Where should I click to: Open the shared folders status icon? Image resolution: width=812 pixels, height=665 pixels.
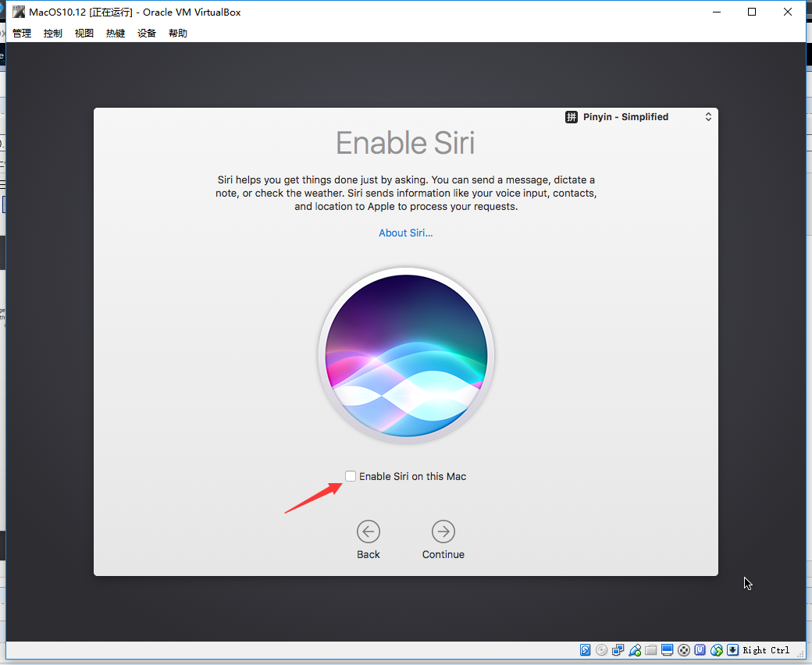click(x=651, y=650)
